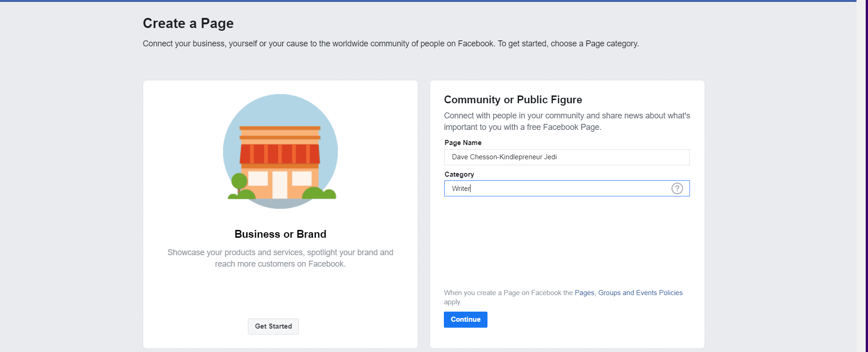Click the green tree beside the storefront
868x352 pixels.
239,181
